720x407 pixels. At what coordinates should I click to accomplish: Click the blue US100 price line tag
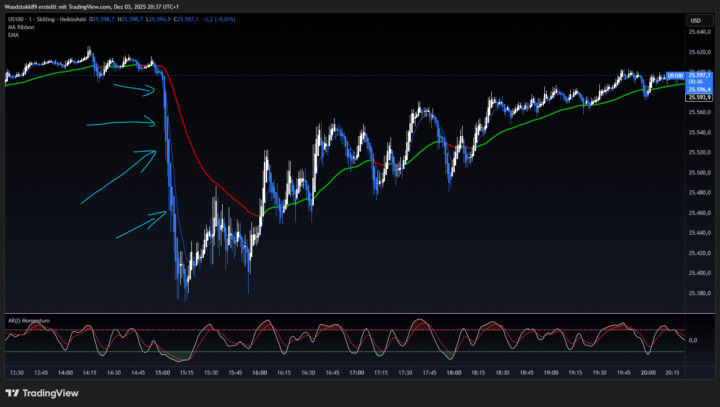click(674, 75)
